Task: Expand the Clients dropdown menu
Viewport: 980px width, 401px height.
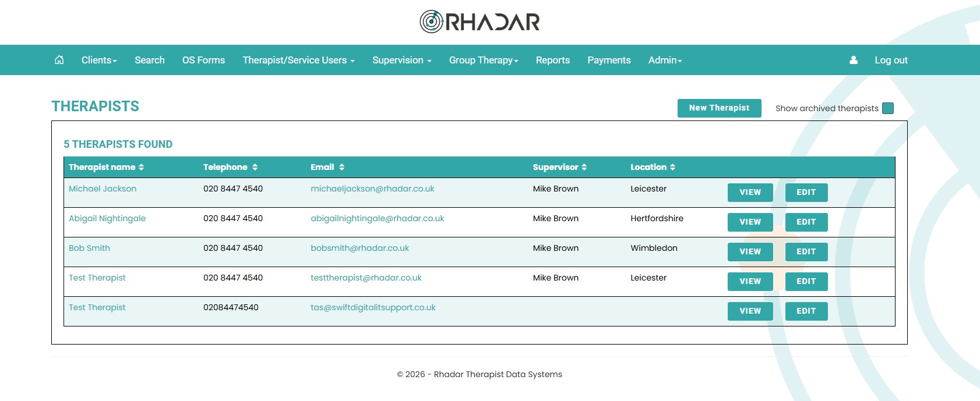Action: click(99, 60)
